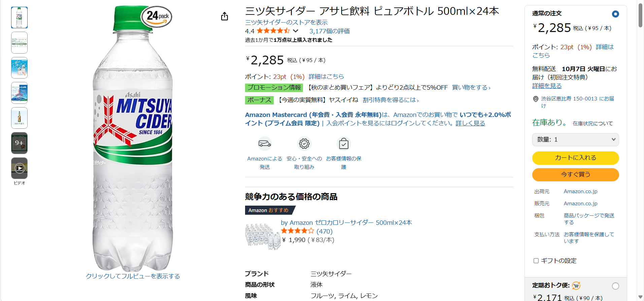Expand the 割引特典を得るには bonus link
Viewport: 644px width, 301px height.
pos(391,100)
